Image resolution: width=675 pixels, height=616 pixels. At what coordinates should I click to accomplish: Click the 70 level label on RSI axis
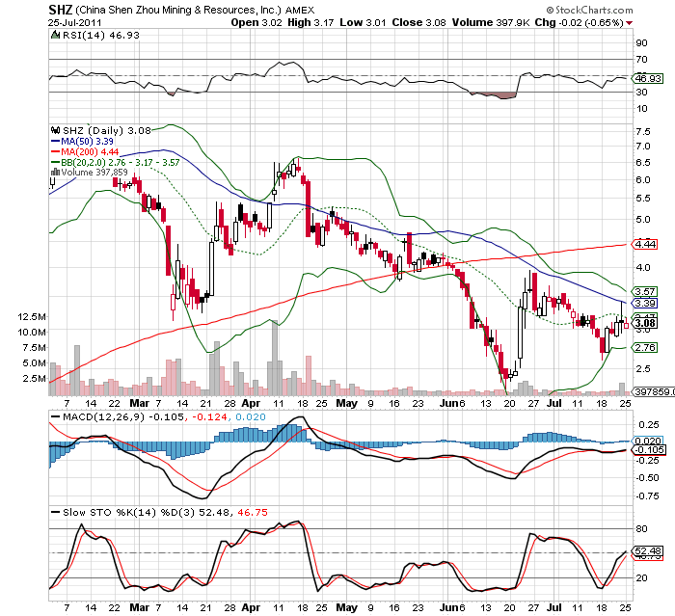coord(641,60)
